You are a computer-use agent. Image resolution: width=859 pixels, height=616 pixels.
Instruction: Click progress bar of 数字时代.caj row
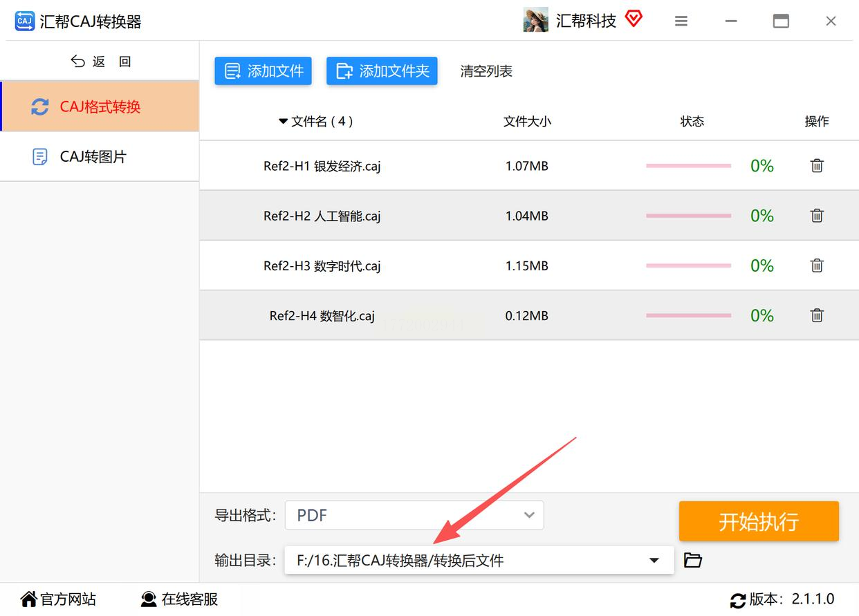tap(688, 265)
